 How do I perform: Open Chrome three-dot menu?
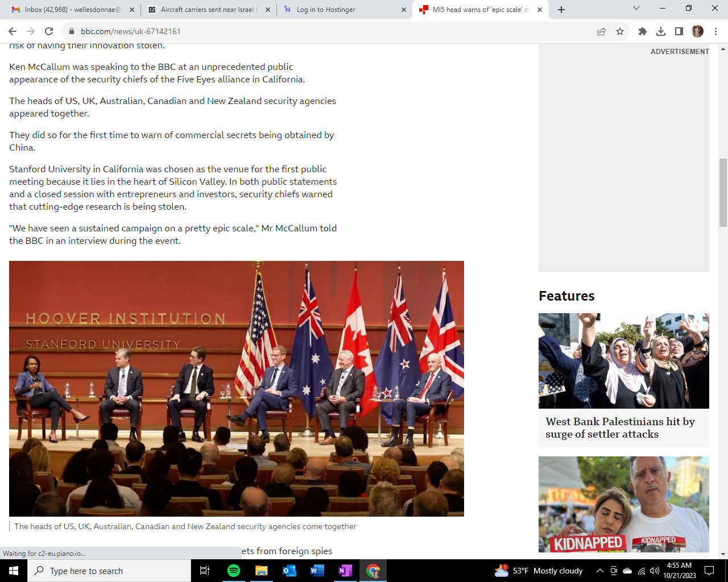coord(716,31)
